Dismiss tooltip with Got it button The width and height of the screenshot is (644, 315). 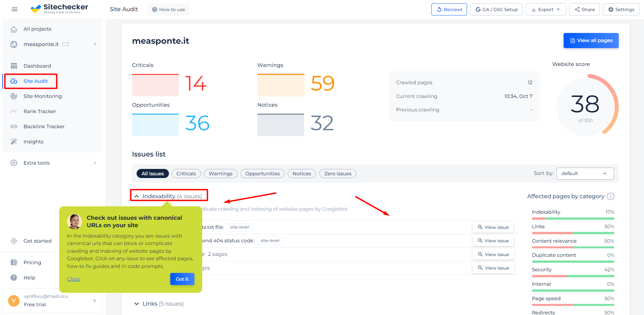click(182, 279)
